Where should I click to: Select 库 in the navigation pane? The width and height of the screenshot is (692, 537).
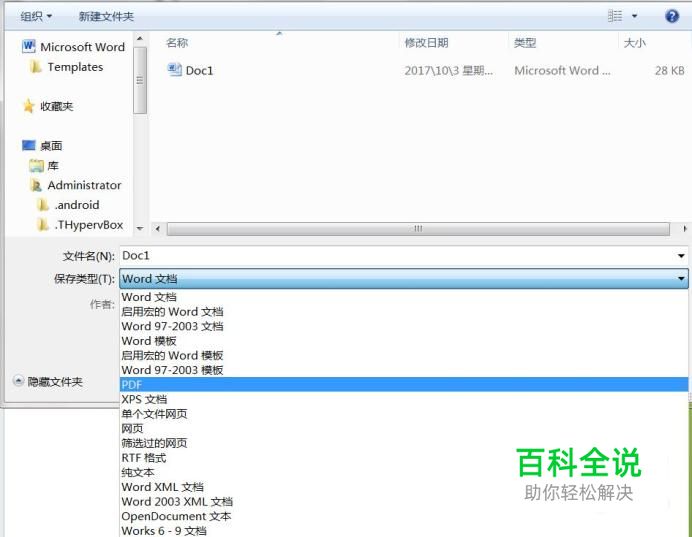pyautogui.click(x=53, y=166)
